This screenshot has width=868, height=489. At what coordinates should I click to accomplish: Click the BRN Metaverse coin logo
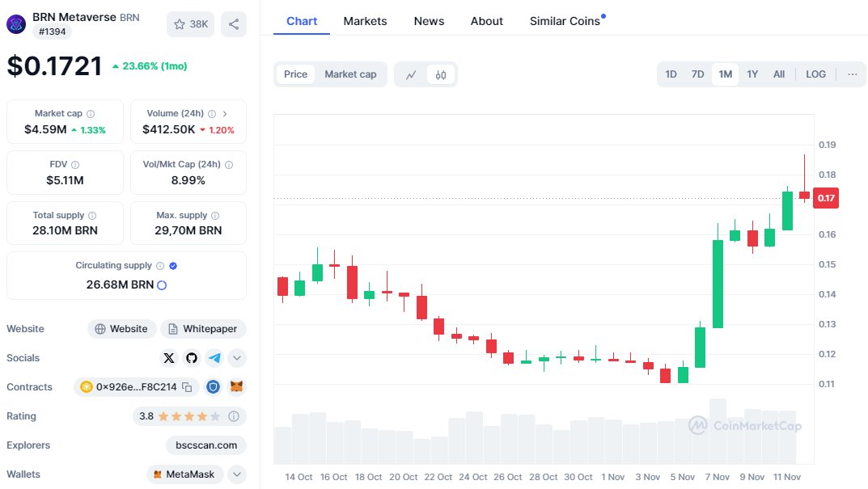pos(16,23)
